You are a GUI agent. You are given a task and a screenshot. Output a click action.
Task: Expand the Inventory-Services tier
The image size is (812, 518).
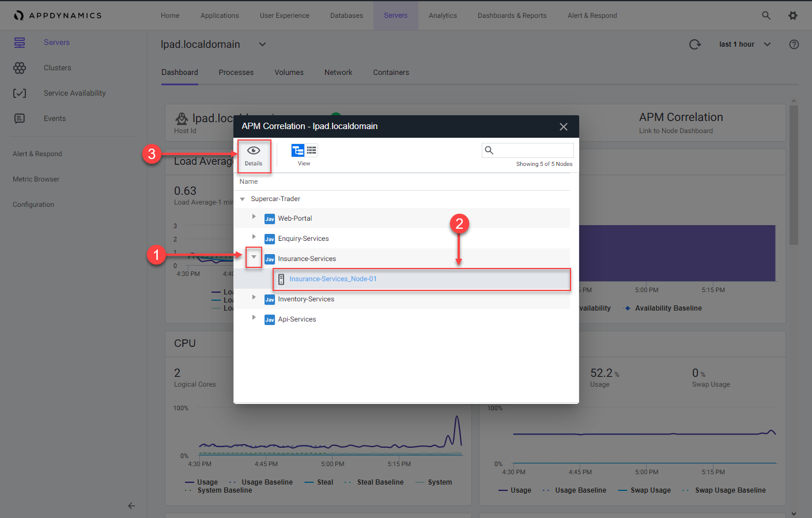pyautogui.click(x=254, y=297)
